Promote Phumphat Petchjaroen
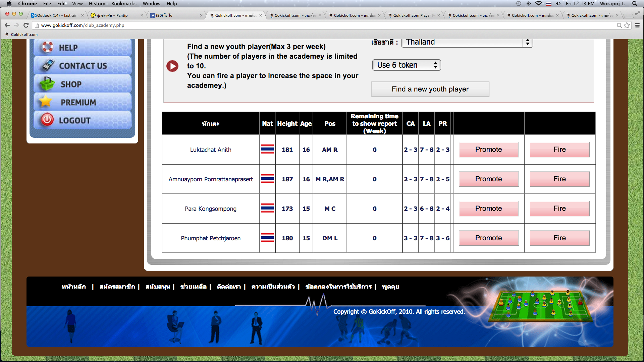 tap(488, 238)
